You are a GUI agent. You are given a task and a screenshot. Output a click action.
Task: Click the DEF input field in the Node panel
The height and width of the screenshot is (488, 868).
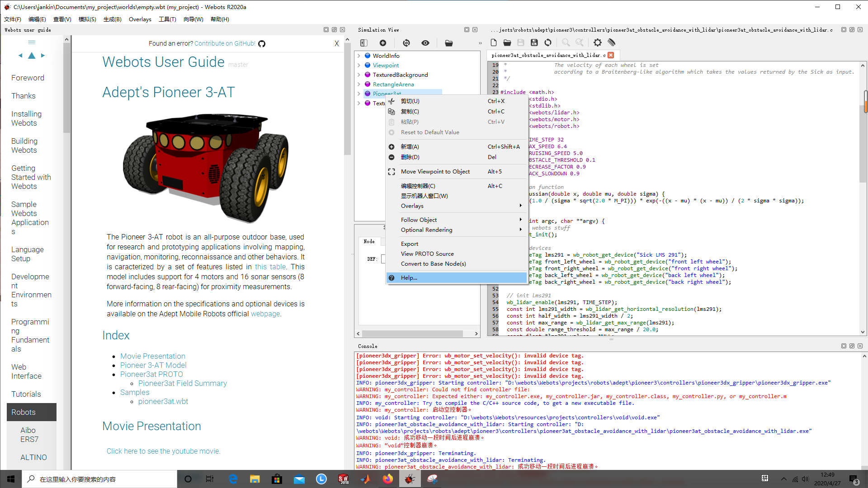(384, 258)
